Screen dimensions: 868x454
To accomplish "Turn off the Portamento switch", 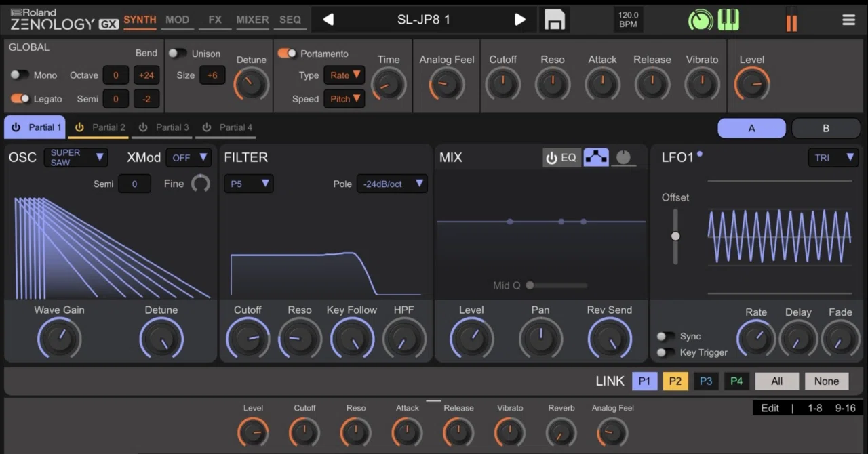I will (287, 53).
